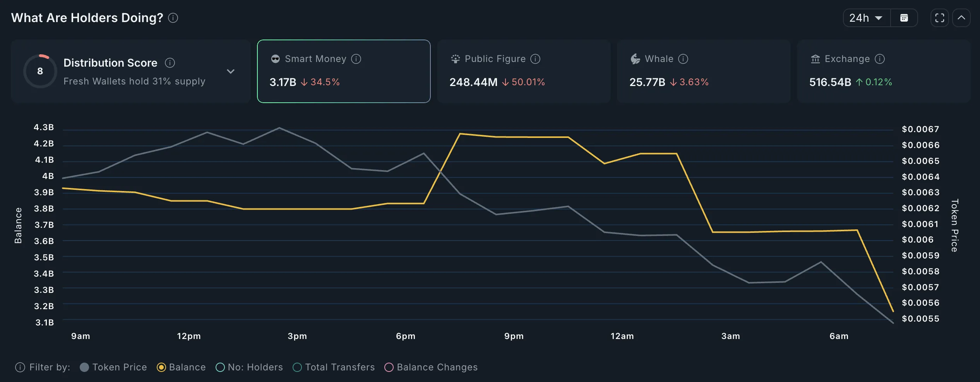Collapse the What Are Holders Doing panel

tap(962, 18)
